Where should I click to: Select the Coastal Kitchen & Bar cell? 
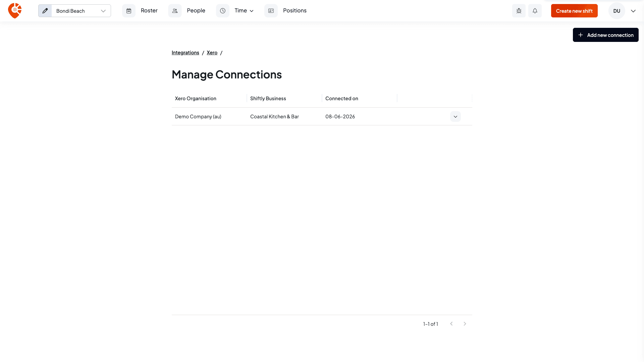pyautogui.click(x=284, y=116)
